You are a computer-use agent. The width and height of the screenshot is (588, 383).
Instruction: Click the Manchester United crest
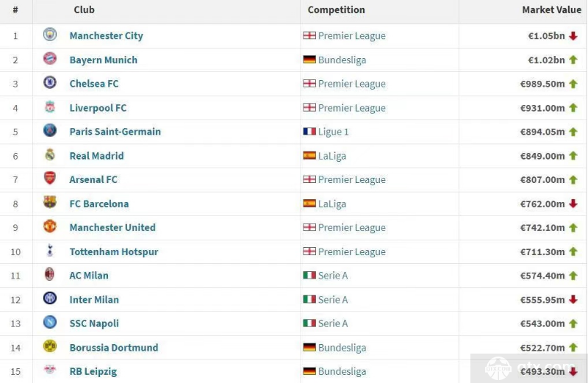(x=50, y=226)
